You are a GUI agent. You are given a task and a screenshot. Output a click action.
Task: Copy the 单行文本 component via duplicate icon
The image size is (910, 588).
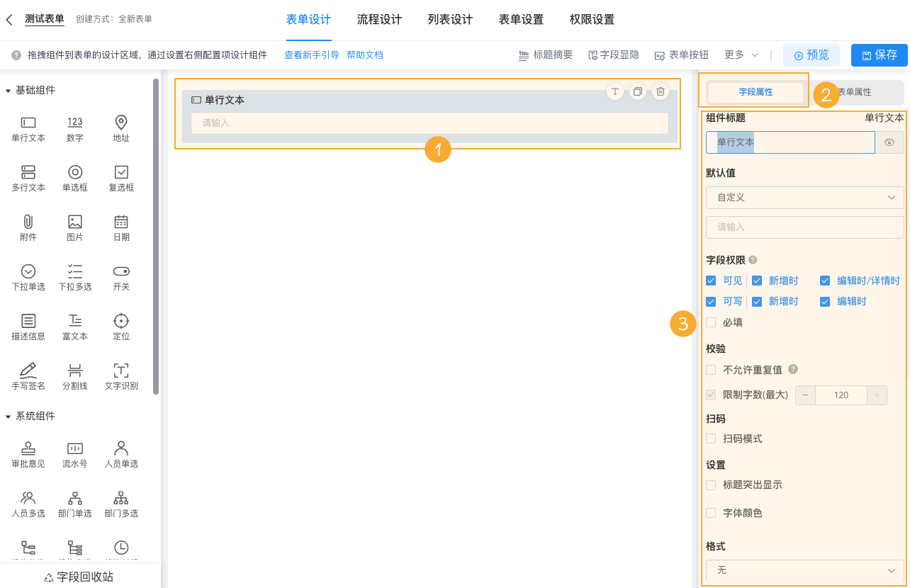638,91
